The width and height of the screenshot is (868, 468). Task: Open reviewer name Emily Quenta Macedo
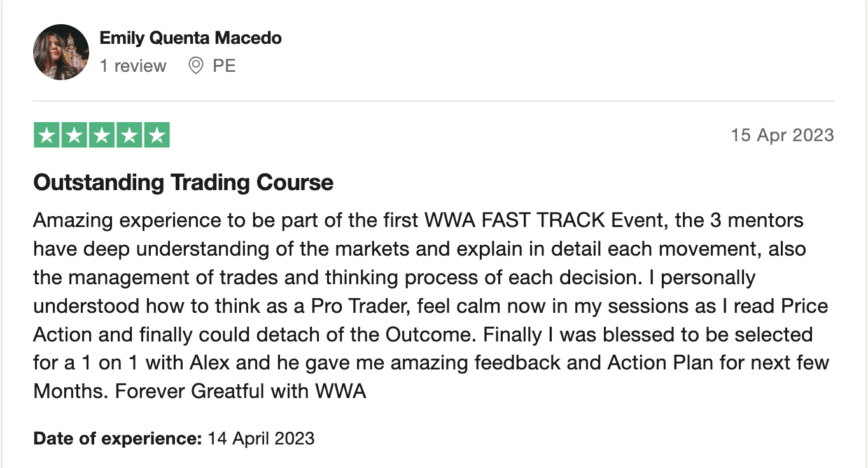pos(190,38)
